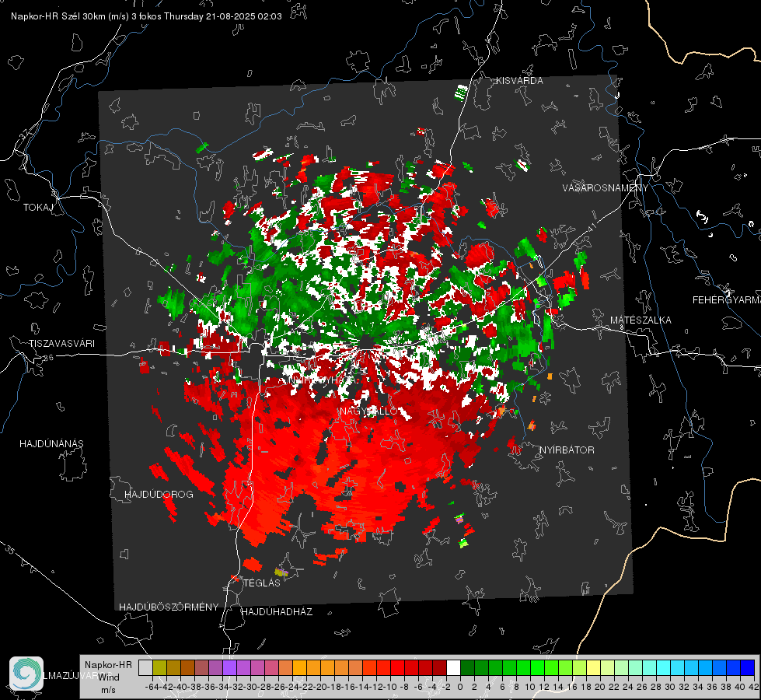The image size is (761, 700).
Task: Click the radar title timestamp text
Action: (x=146, y=16)
